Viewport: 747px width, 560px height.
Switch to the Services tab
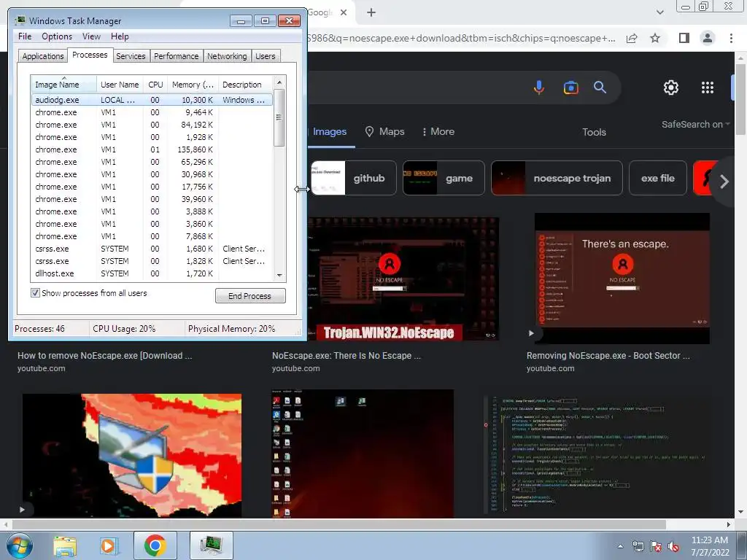click(131, 56)
